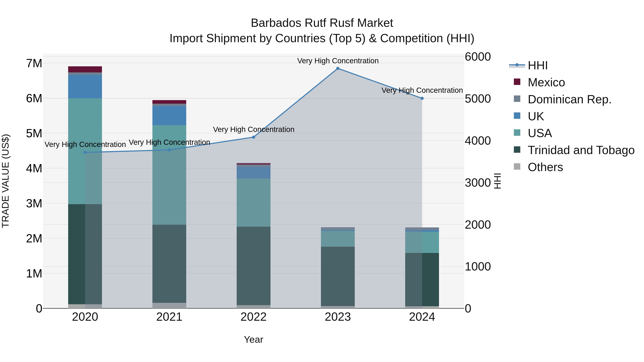Image resolution: width=644 pixels, height=362 pixels.
Task: Click the HHI data point for 2024
Action: [x=422, y=98]
